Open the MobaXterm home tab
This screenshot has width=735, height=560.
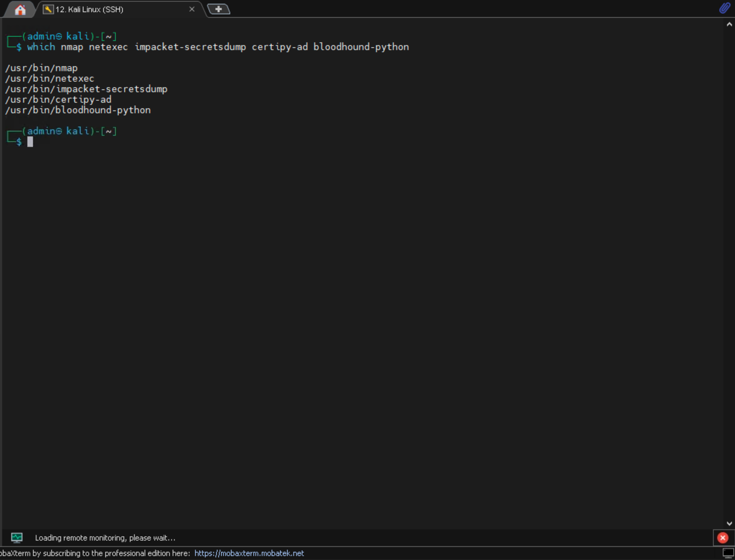click(x=20, y=9)
